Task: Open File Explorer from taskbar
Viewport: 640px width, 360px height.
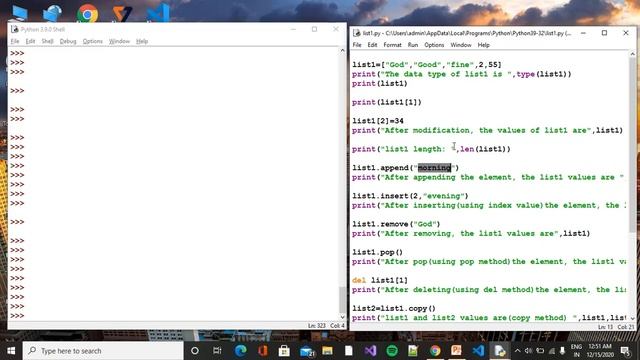Action: [327, 351]
